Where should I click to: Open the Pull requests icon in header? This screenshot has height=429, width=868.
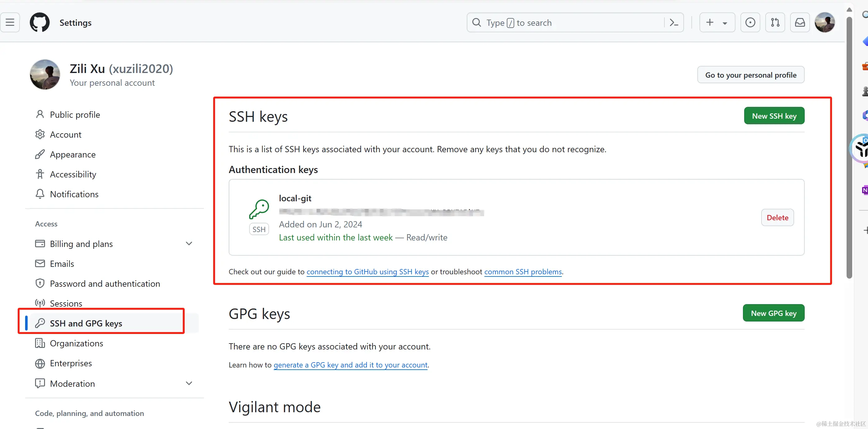[775, 23]
